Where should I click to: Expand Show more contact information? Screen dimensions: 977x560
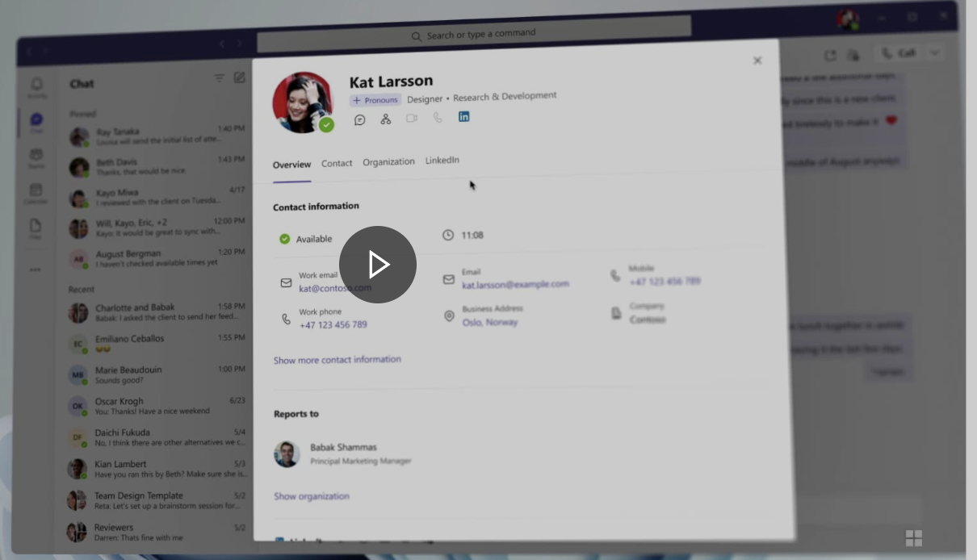[x=337, y=360]
